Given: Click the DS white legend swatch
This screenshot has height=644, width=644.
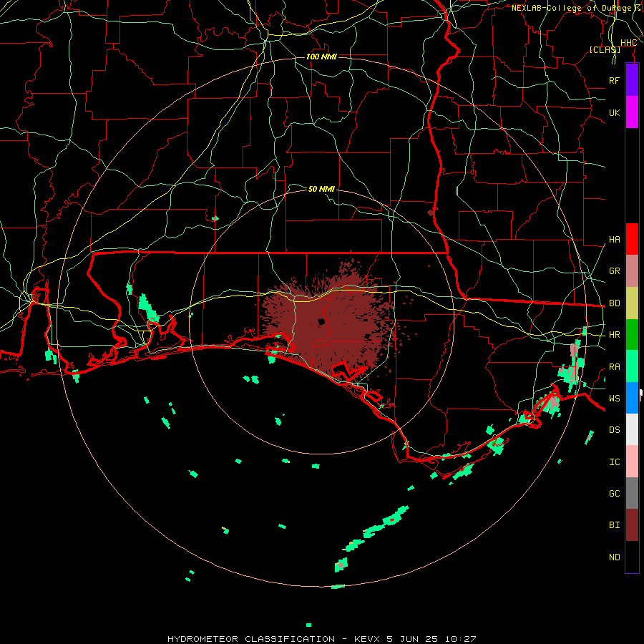Looking at the screenshot, I should coord(632,429).
